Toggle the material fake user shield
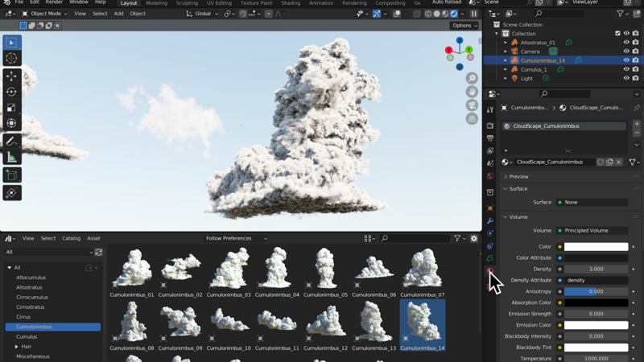This screenshot has height=362, width=644. (x=601, y=162)
